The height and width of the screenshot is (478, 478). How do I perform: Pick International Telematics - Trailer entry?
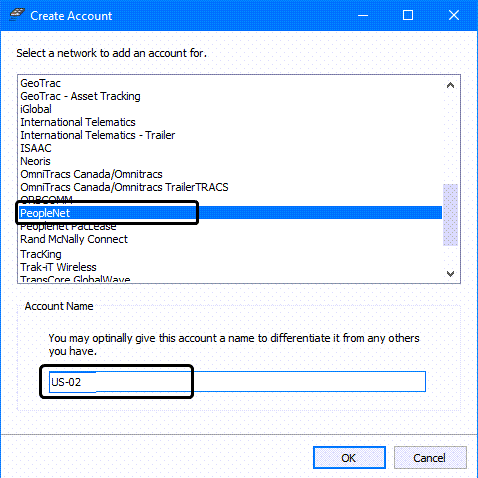(231, 135)
